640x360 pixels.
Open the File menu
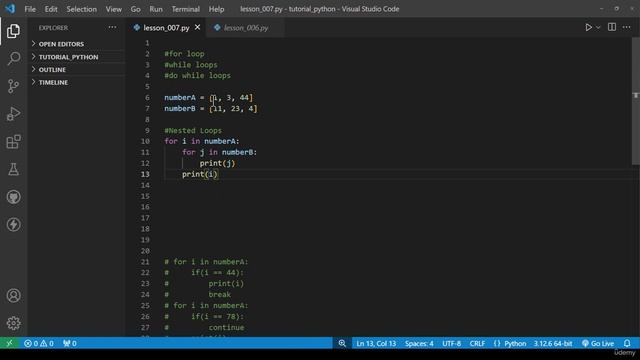tap(30, 9)
